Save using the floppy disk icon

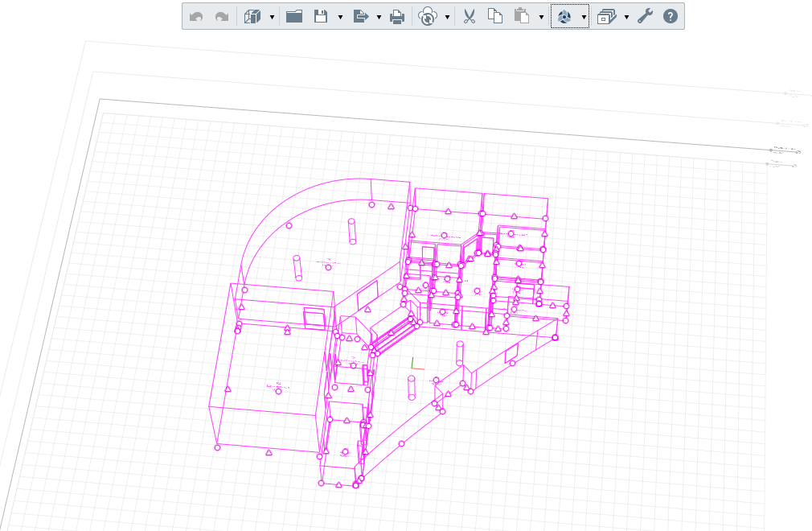coord(321,17)
